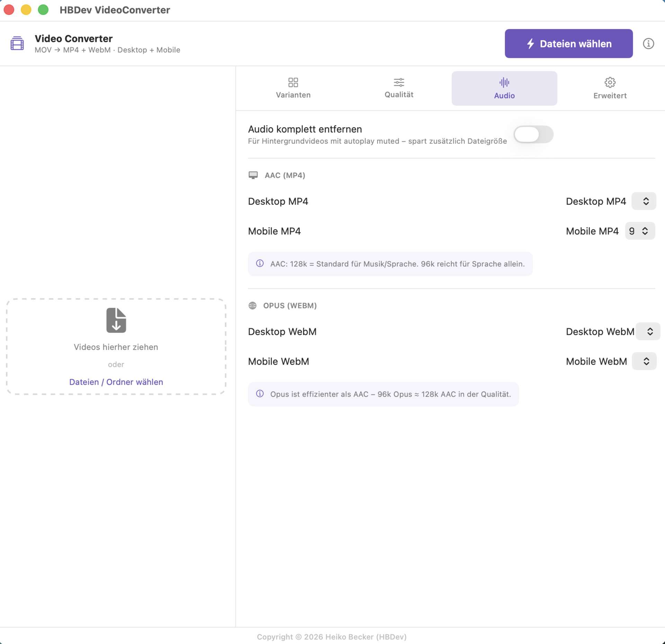The width and height of the screenshot is (665, 644).
Task: Open the Erweitert tab
Action: coord(610,88)
